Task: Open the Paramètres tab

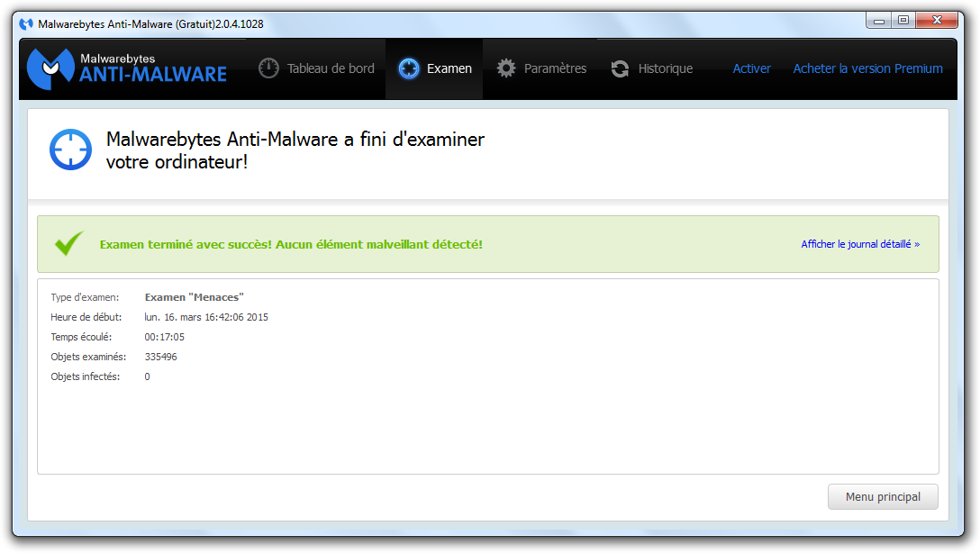Action: 540,68
